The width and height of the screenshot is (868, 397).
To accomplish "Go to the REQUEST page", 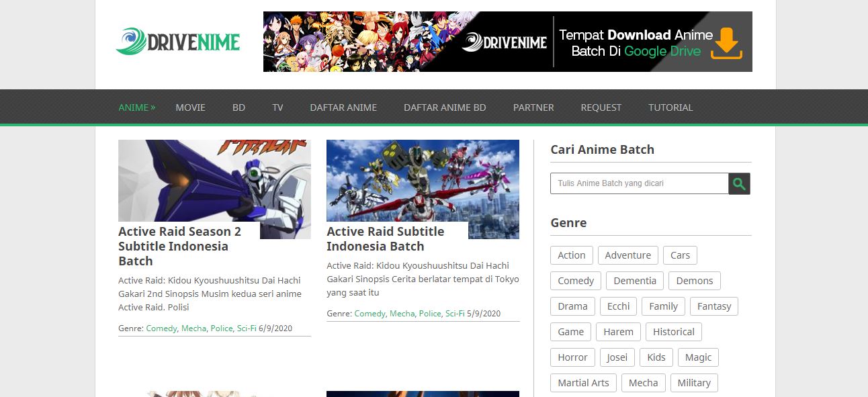I will 601,107.
